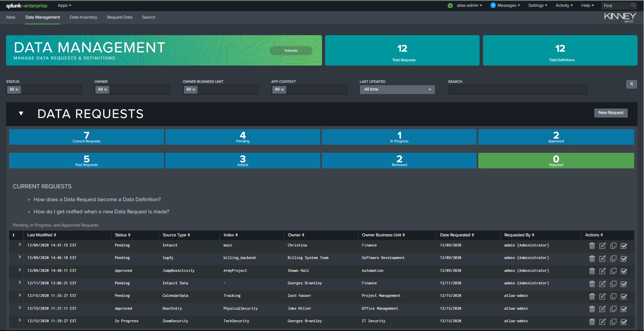The height and width of the screenshot is (331, 644).
Task: Click the magnifier icon in the Find bar
Action: point(634,5)
